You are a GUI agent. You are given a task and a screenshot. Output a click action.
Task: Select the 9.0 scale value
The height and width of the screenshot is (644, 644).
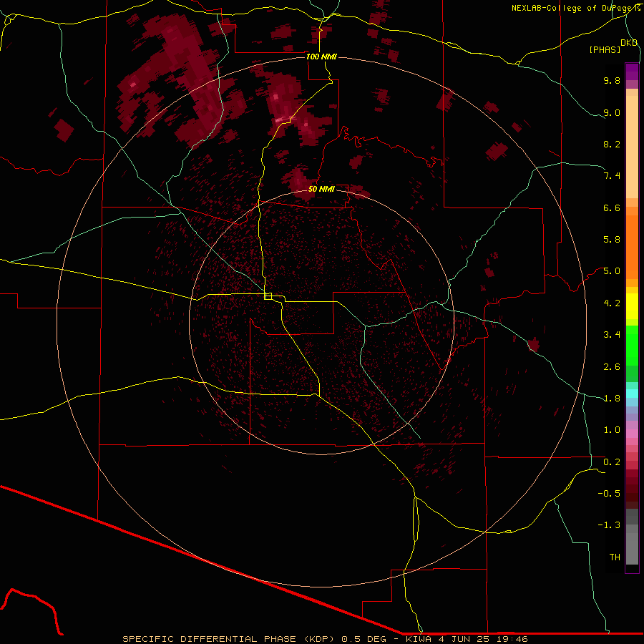612,112
